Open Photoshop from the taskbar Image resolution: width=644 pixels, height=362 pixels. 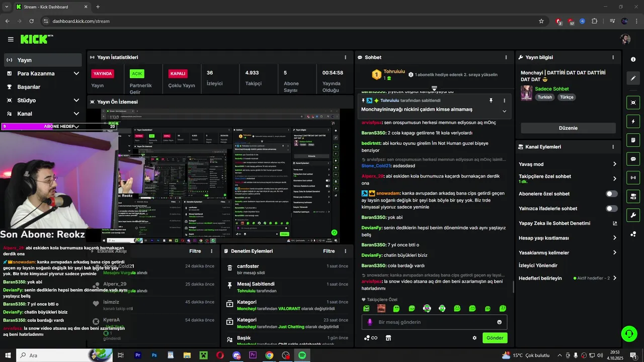point(154,355)
